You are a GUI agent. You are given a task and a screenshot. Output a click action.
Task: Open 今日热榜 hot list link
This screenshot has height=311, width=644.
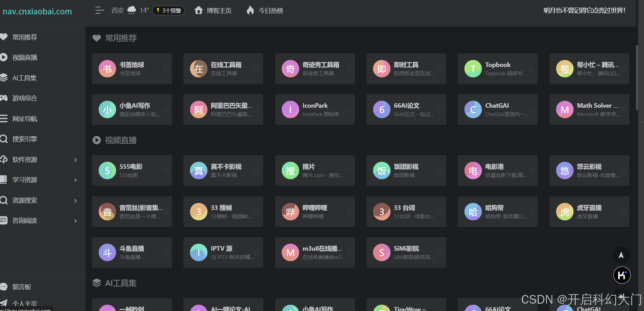pos(265,10)
